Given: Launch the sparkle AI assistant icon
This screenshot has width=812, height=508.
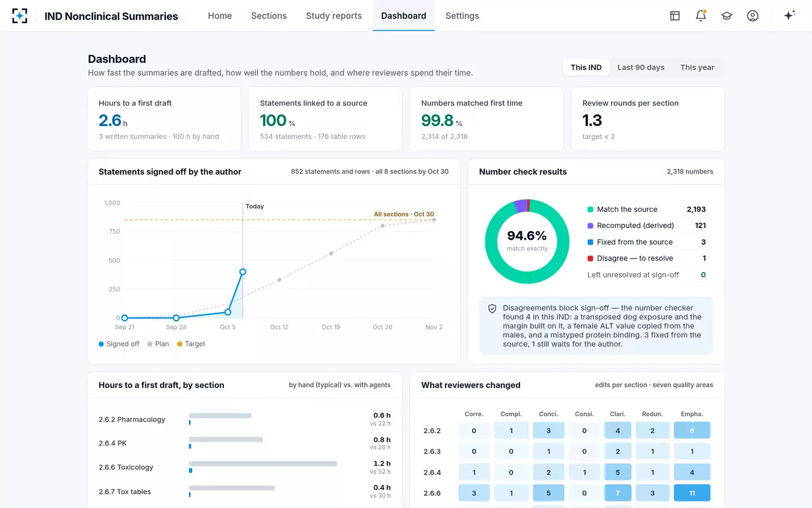Looking at the screenshot, I should point(789,15).
